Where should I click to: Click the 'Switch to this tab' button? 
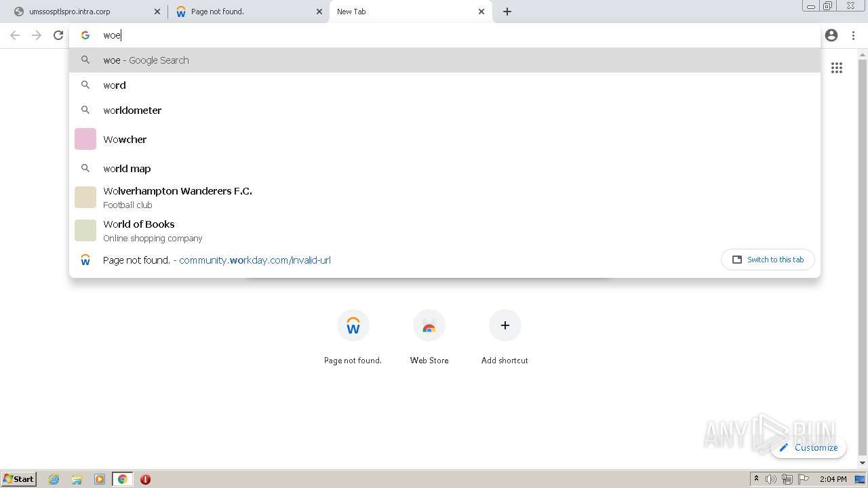[x=768, y=260]
